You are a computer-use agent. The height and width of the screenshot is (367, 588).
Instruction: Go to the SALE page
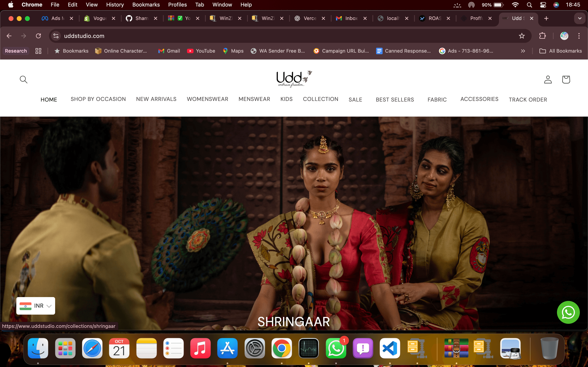point(355,99)
